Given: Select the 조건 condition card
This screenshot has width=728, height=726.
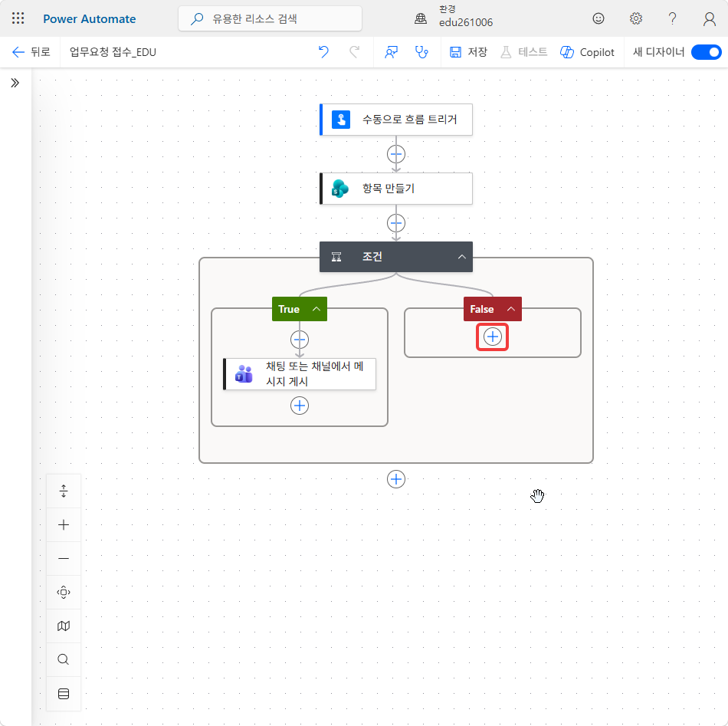Looking at the screenshot, I should click(396, 257).
